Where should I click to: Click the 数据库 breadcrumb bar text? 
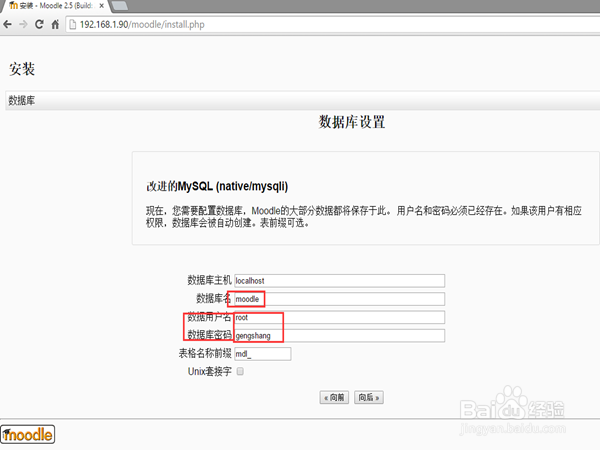[22, 101]
